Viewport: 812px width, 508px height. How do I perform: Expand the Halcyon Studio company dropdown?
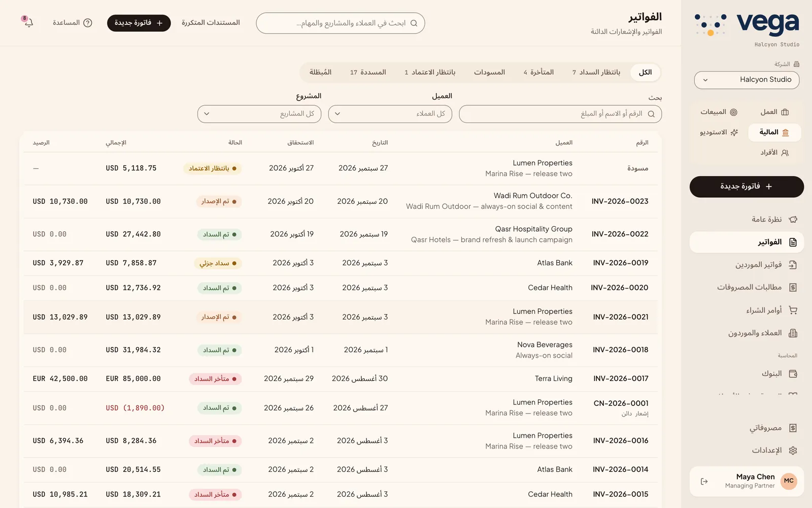pyautogui.click(x=747, y=80)
